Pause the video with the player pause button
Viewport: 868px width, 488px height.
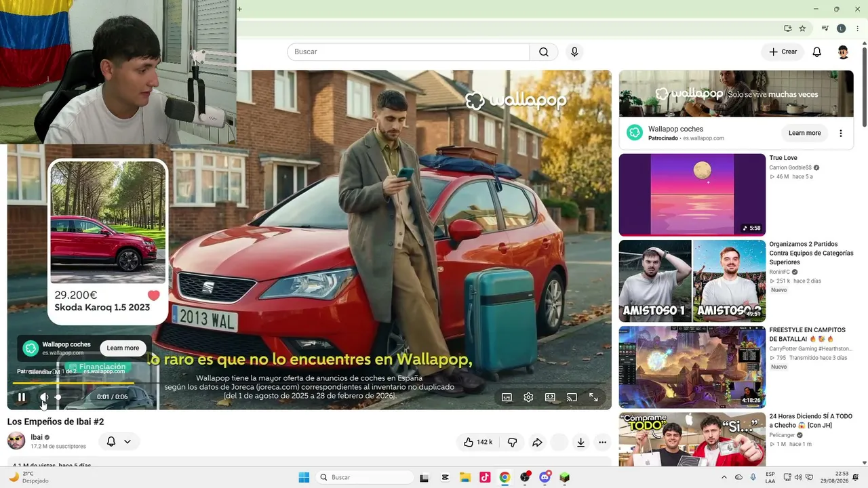[22, 397]
